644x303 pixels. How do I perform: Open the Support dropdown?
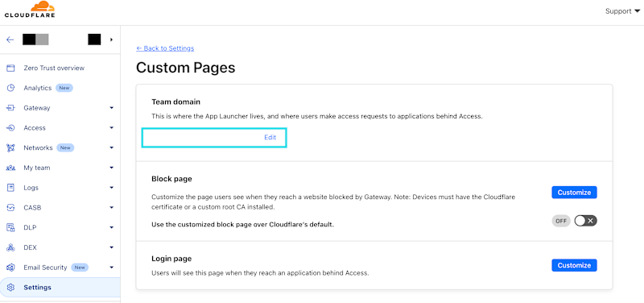(x=622, y=11)
